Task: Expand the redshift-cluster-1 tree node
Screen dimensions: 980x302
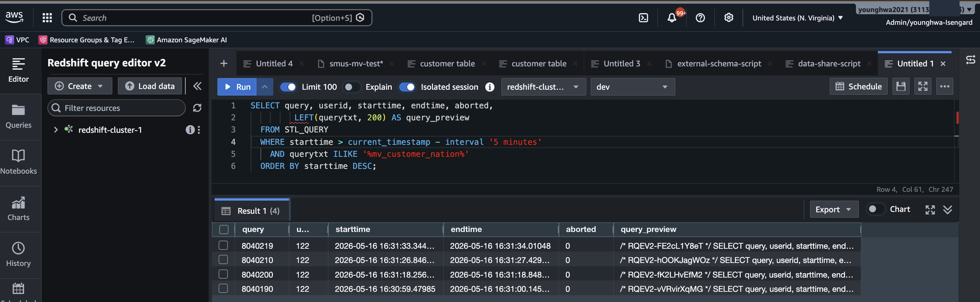Action: 56,130
